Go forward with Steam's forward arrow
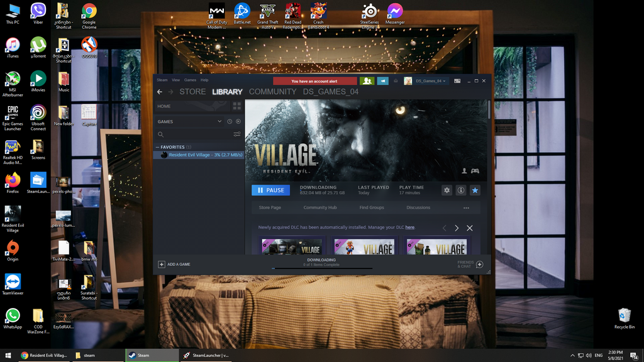Image resolution: width=644 pixels, height=362 pixels. [x=170, y=92]
